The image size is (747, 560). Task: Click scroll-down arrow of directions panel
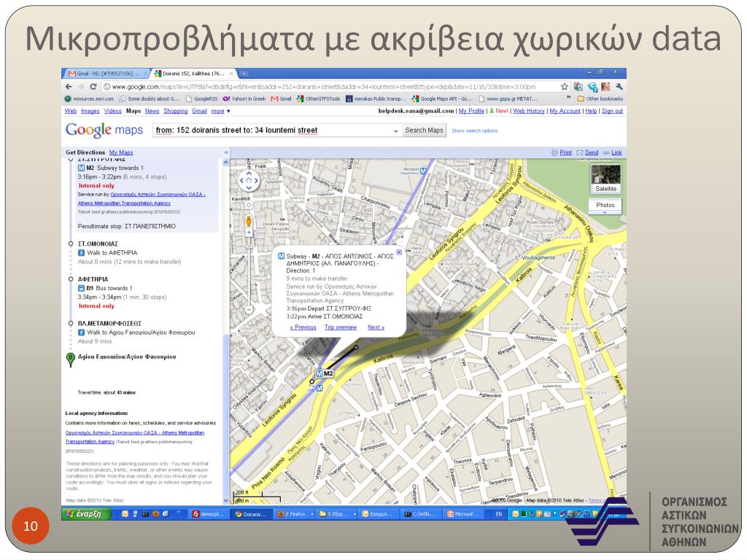tap(226, 500)
